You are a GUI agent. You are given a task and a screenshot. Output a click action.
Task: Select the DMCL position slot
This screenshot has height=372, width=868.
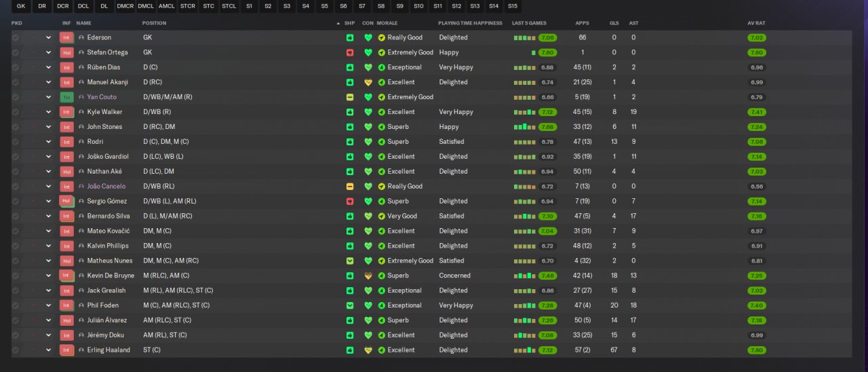(145, 6)
